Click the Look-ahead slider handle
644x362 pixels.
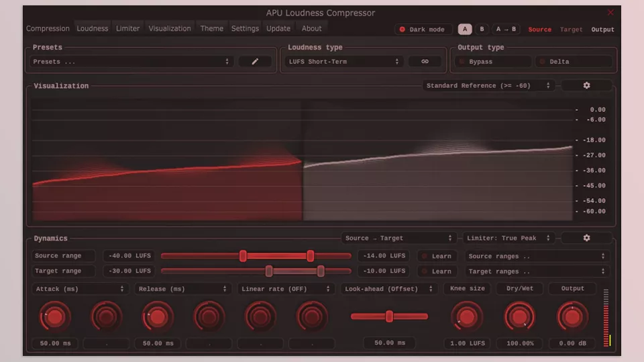[389, 316]
